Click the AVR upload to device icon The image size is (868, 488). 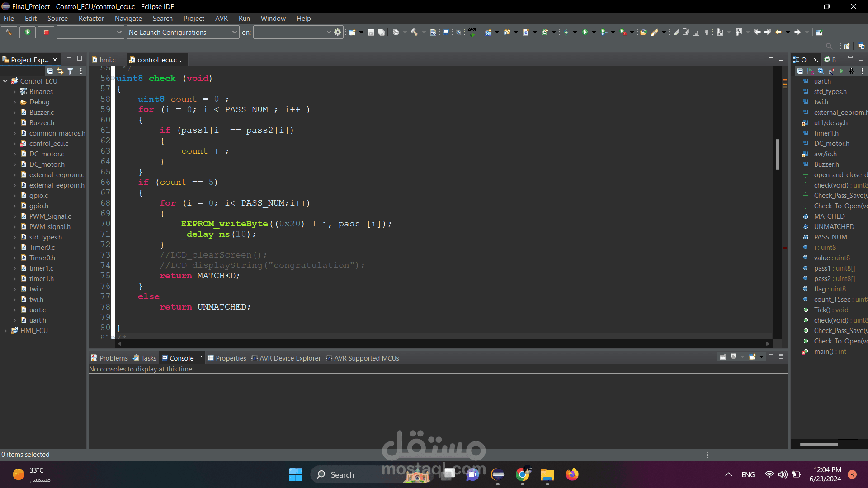(472, 32)
